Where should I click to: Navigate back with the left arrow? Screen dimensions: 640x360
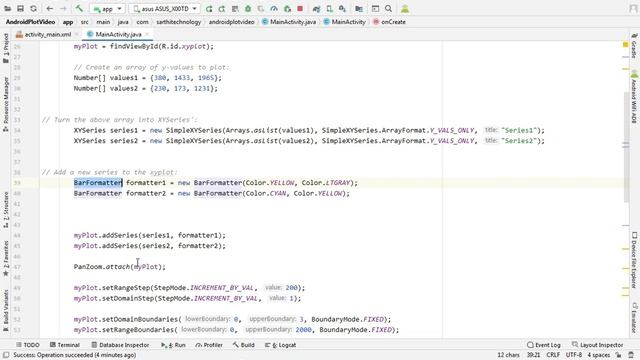pyautogui.click(x=50, y=9)
